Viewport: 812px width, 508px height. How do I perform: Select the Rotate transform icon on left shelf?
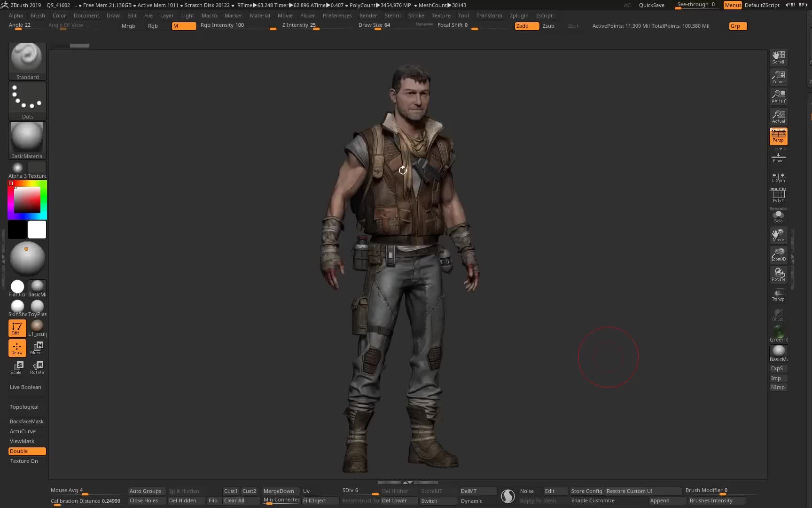click(37, 367)
